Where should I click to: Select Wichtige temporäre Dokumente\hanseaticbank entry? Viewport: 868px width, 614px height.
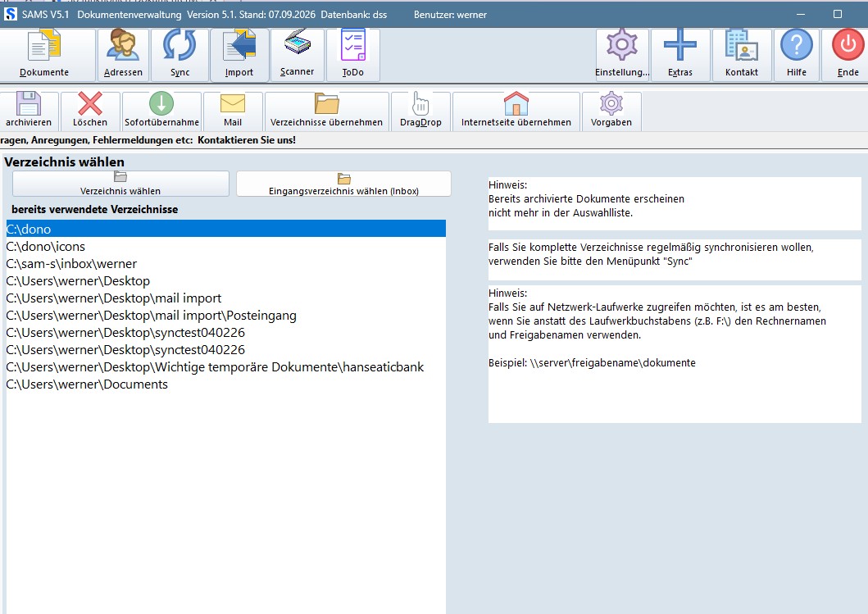(226, 367)
